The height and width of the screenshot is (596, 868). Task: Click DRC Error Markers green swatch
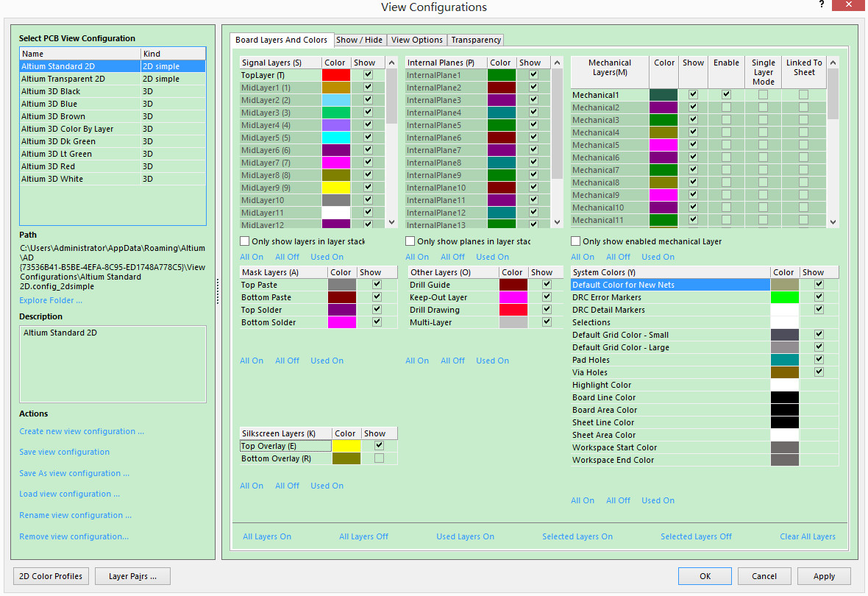[784, 297]
